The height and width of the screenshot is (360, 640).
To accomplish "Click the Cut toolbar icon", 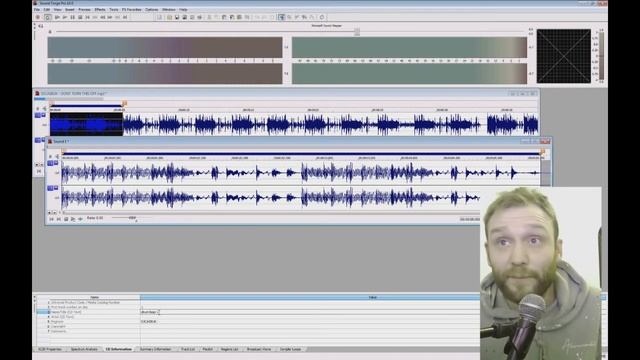I will [x=209, y=17].
